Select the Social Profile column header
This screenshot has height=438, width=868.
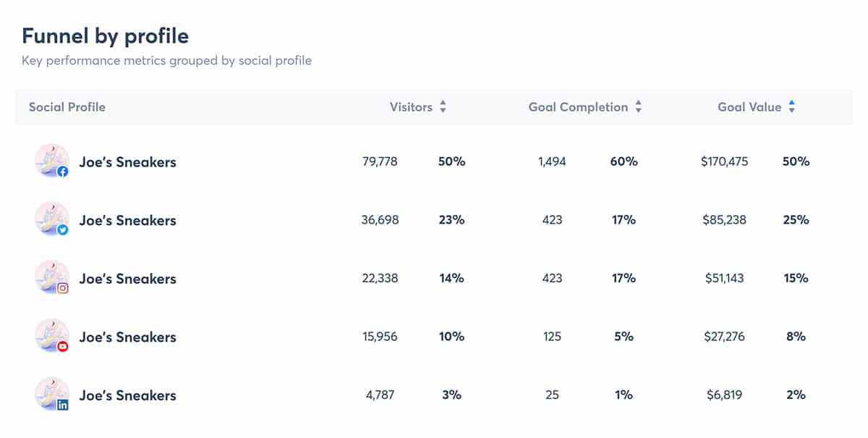(67, 106)
